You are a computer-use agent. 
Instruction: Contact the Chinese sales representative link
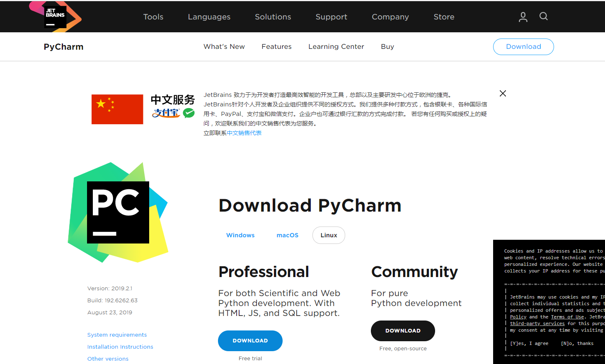tap(244, 133)
